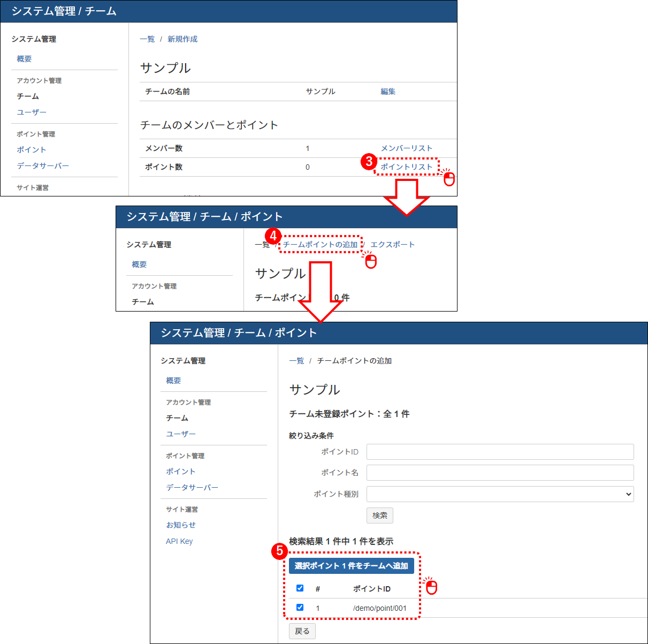Viewport: 648px width, 644px height.
Task: Open 概要 in the bottom window sidebar
Action: click(173, 381)
